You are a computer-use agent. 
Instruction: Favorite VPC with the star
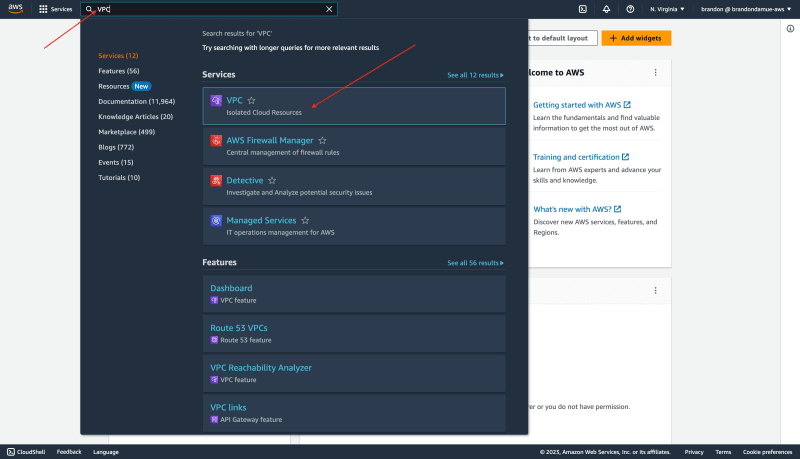coord(252,100)
